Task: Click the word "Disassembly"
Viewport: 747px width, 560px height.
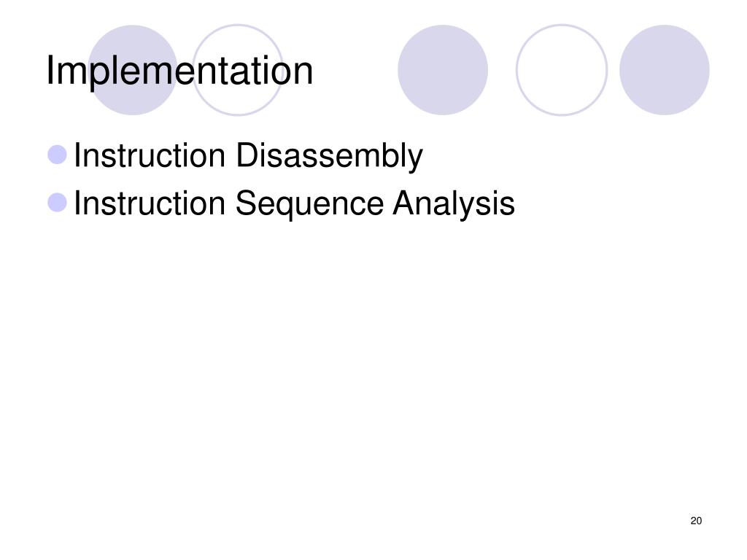Action: point(329,156)
